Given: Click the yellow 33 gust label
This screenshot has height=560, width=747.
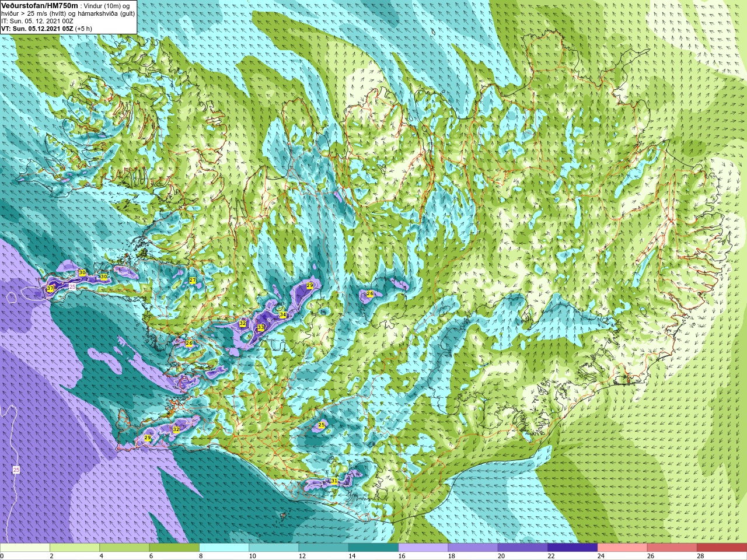Looking at the screenshot, I should pyautogui.click(x=261, y=328).
